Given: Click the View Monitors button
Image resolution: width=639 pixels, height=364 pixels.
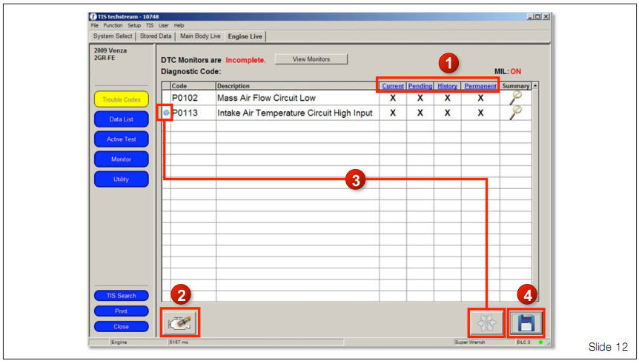Looking at the screenshot, I should pyautogui.click(x=311, y=59).
